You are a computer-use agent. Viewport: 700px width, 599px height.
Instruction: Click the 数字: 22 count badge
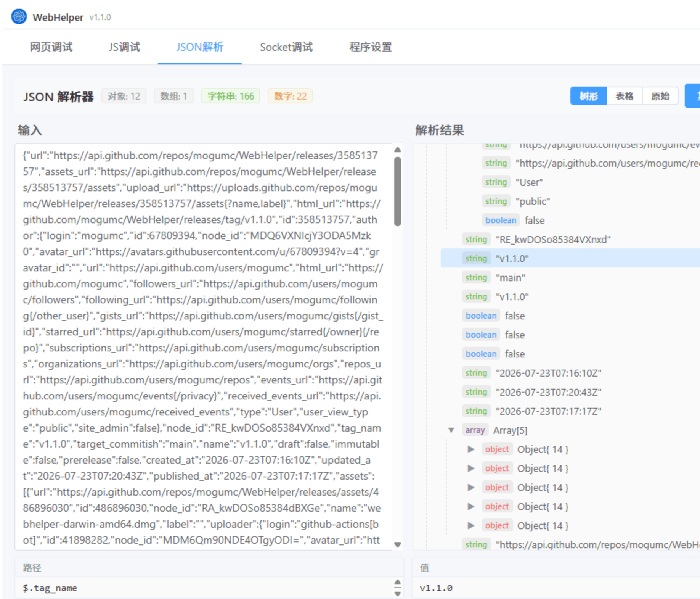pyautogui.click(x=290, y=96)
